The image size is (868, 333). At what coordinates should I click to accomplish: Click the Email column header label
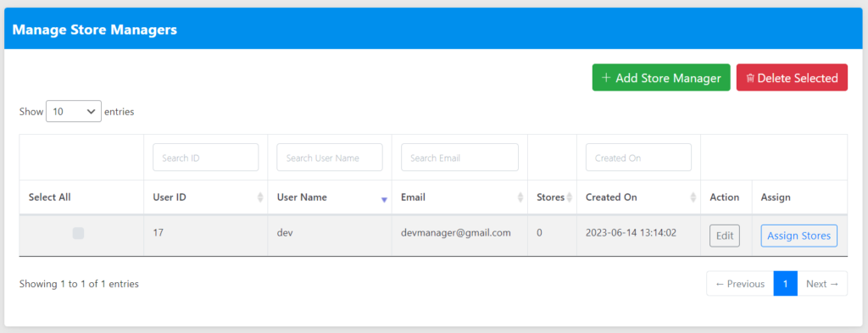point(413,197)
